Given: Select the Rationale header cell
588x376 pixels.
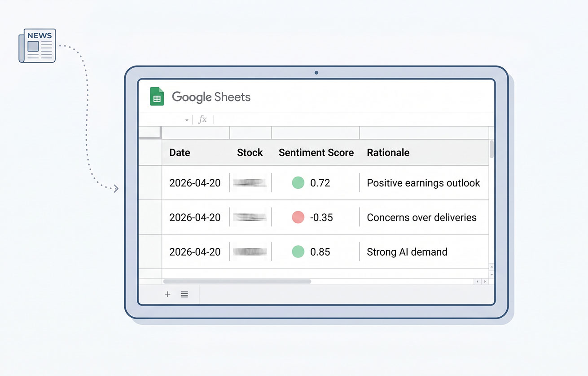Looking at the screenshot, I should point(423,153).
